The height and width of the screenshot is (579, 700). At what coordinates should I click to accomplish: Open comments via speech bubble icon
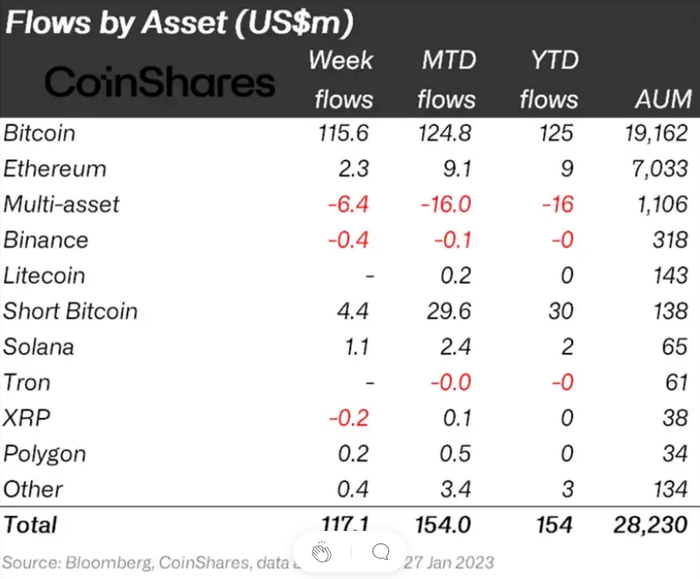380,552
